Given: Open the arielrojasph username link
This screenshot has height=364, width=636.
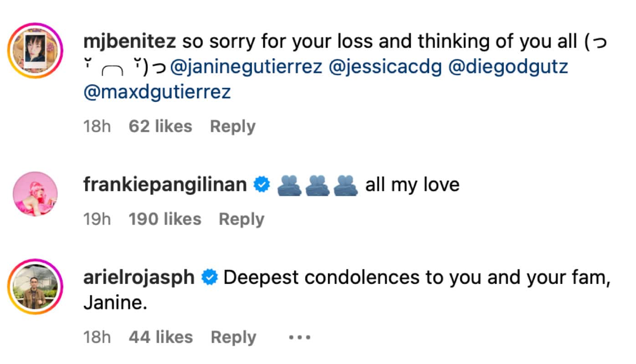Looking at the screenshot, I should click(139, 278).
